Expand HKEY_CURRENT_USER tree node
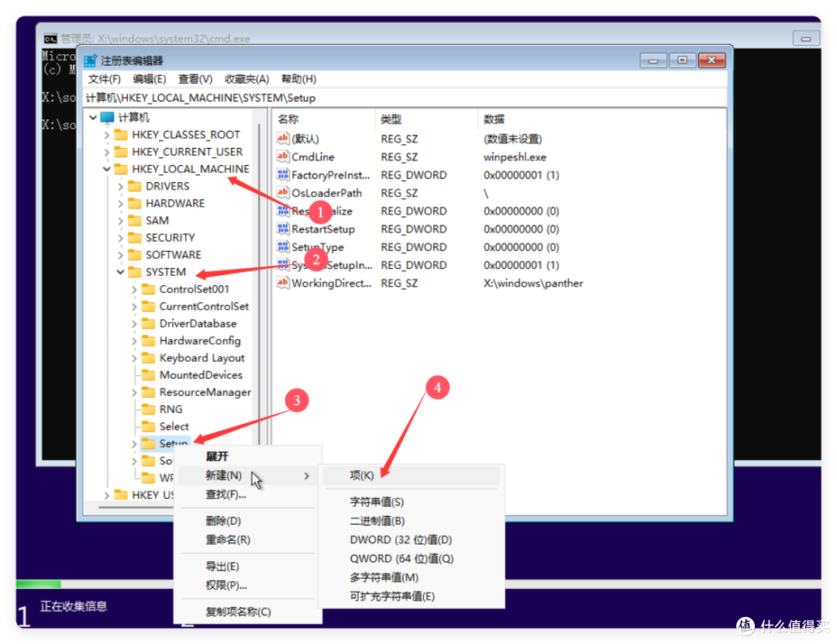837x644 pixels. click(x=107, y=152)
